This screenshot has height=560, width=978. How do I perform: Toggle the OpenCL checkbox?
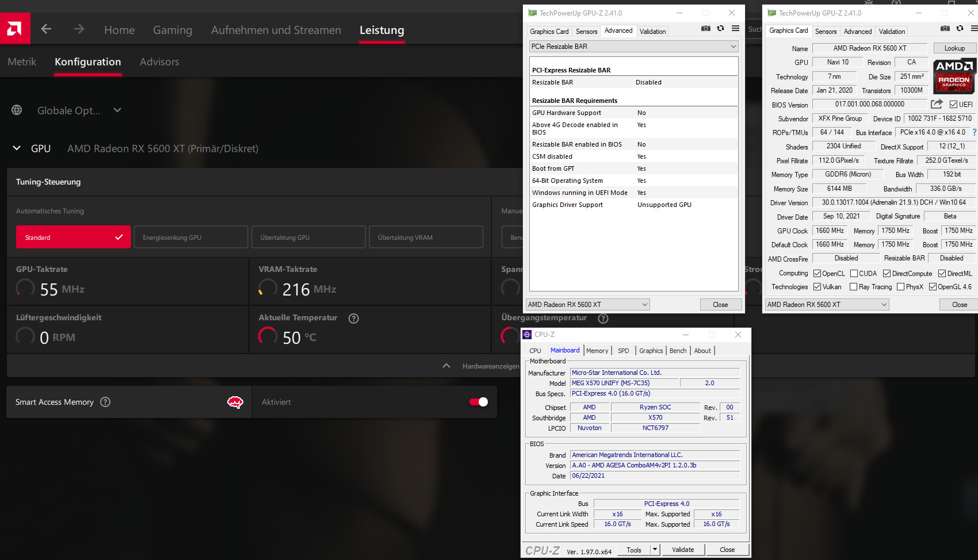[817, 274]
